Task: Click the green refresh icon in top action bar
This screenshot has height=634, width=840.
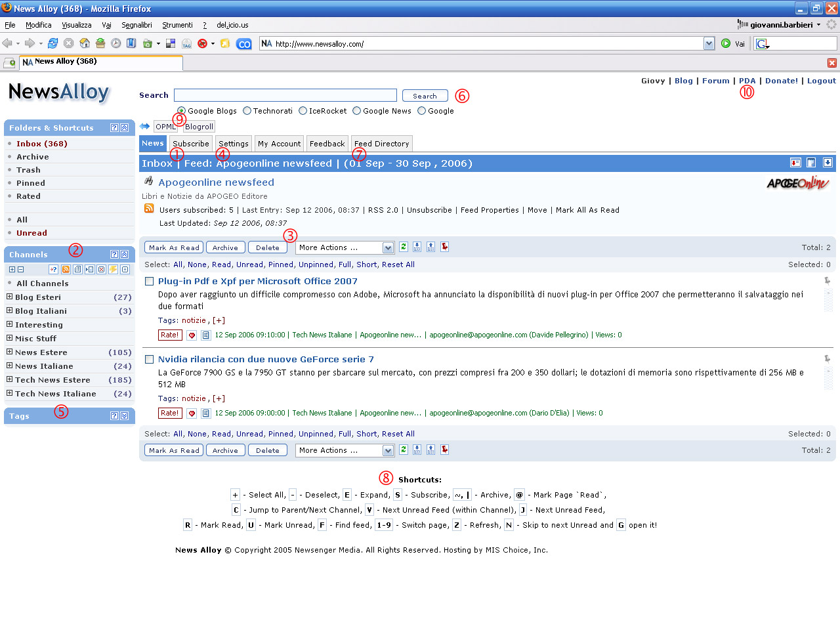Action: point(404,247)
